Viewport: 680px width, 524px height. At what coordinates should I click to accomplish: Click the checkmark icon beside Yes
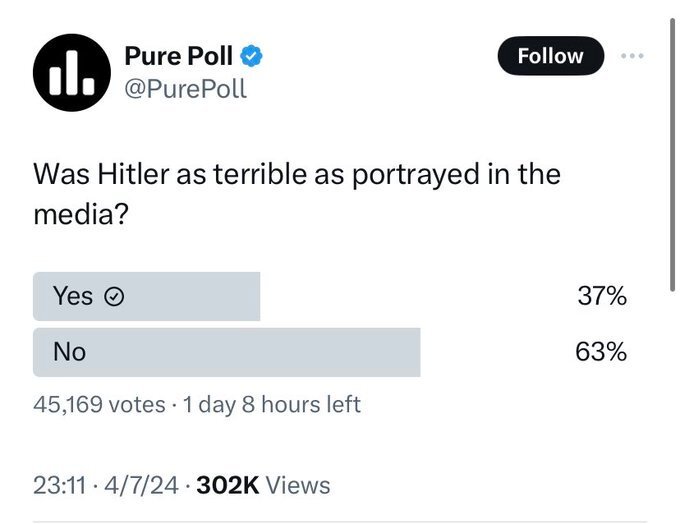click(x=114, y=297)
